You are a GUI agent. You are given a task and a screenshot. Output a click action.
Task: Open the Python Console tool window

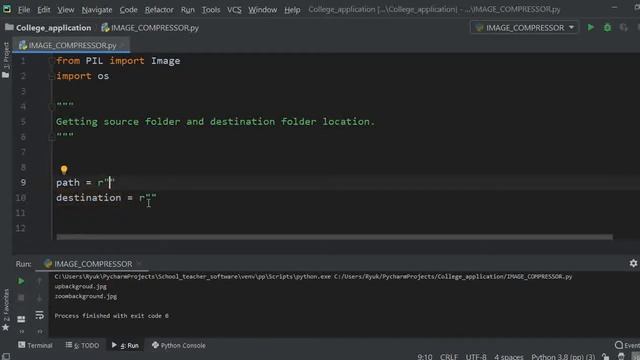pos(179,346)
